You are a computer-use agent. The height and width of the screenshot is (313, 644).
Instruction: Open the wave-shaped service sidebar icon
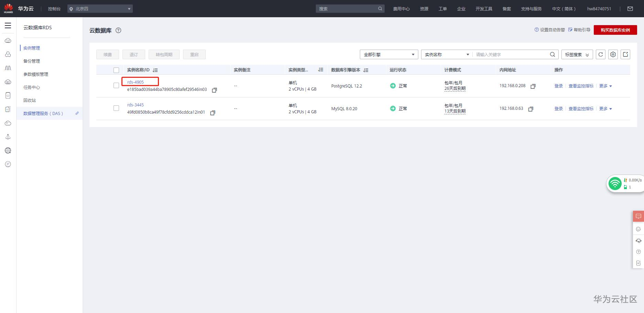click(8, 68)
